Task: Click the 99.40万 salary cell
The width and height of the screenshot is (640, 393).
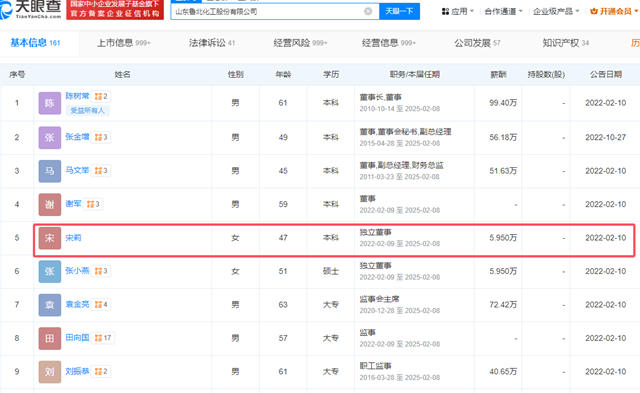Action: pos(503,103)
